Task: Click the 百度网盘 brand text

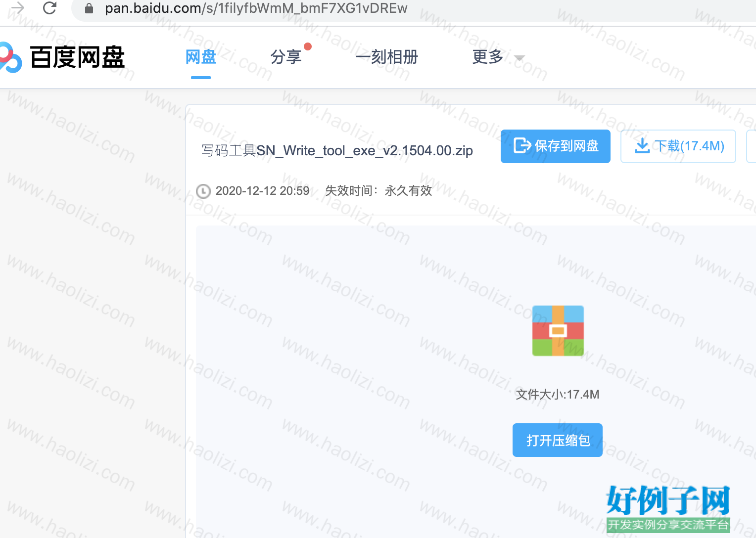Action: (x=77, y=57)
